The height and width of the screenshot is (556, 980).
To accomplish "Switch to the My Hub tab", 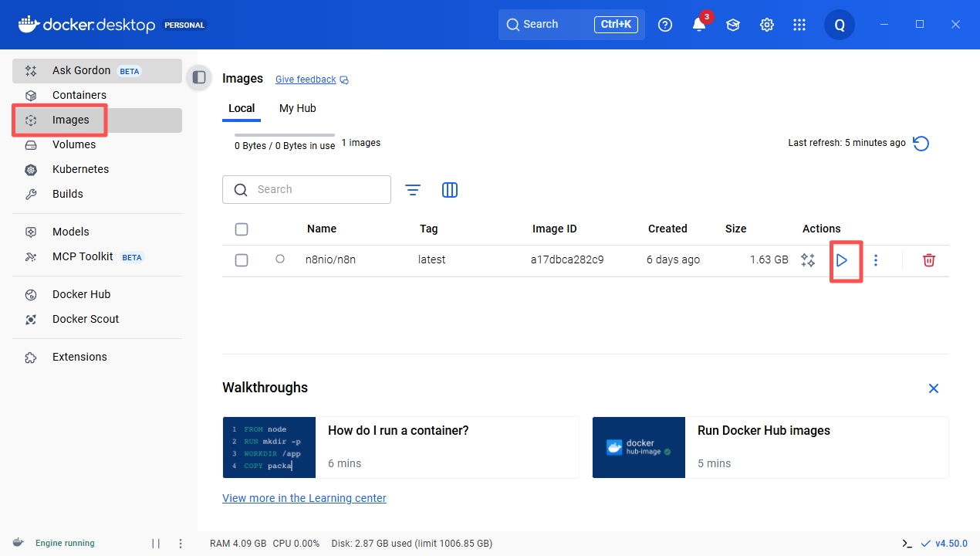I will pyautogui.click(x=297, y=109).
